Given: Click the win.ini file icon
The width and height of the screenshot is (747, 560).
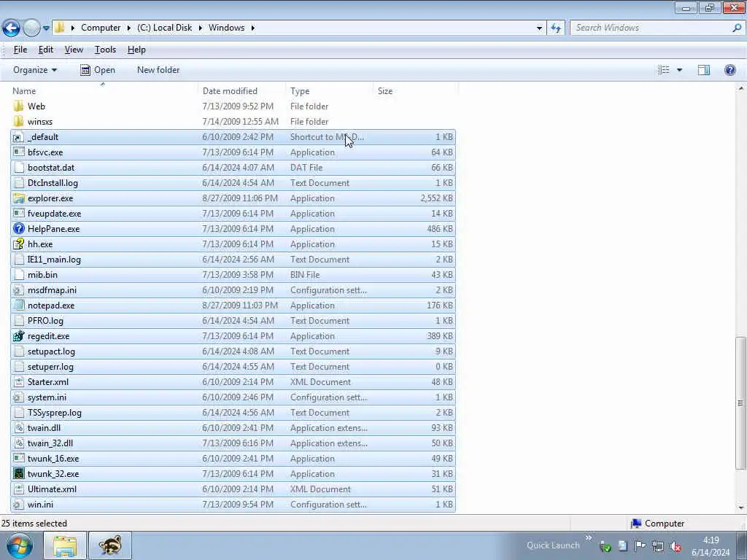Looking at the screenshot, I should 18,505.
